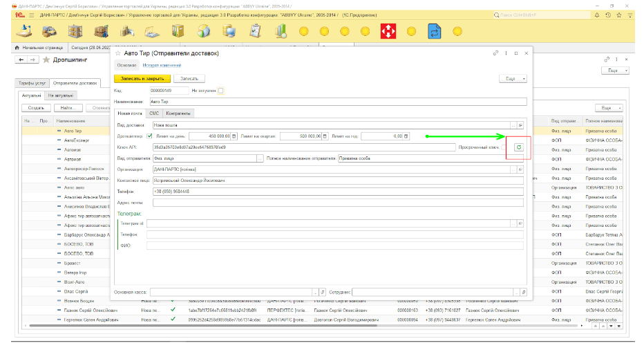Click the blue document exchange toolbar icon
Screen dimensions: 644x350
tap(435, 31)
